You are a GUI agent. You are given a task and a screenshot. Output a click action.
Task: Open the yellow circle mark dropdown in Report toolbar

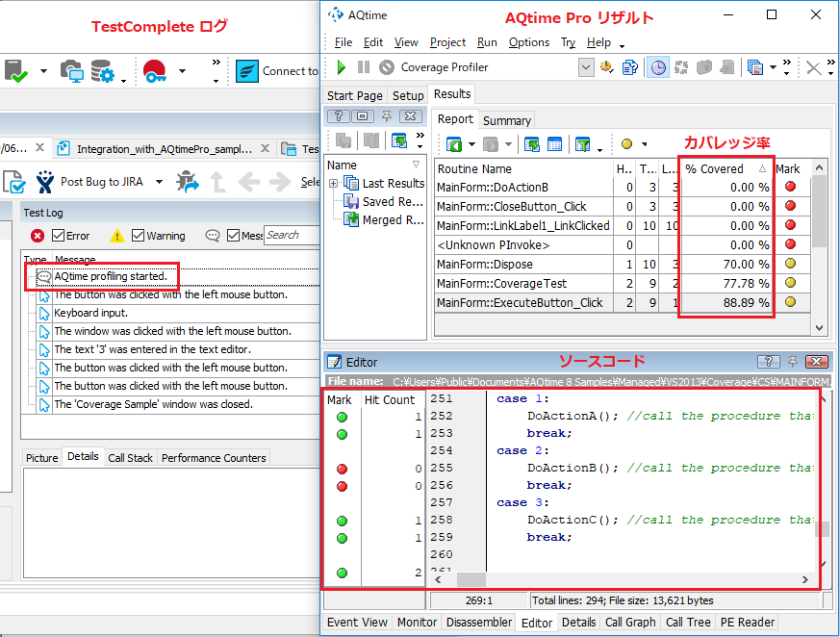click(645, 144)
